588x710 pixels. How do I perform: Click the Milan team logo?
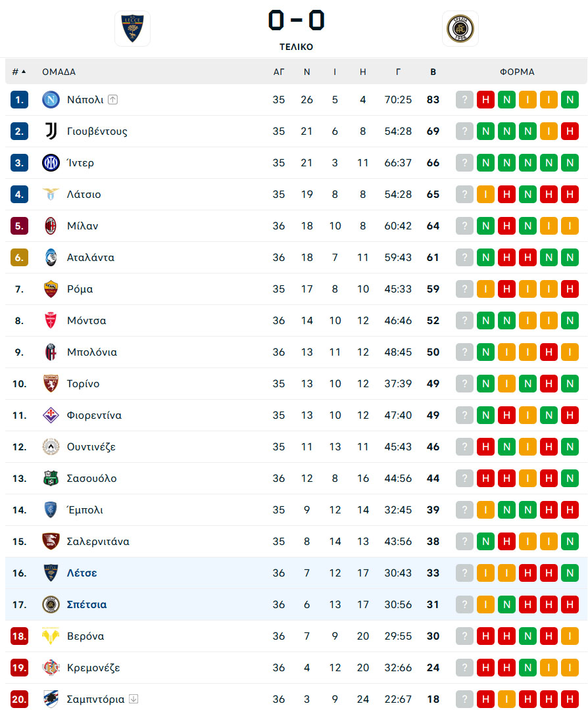tap(51, 226)
